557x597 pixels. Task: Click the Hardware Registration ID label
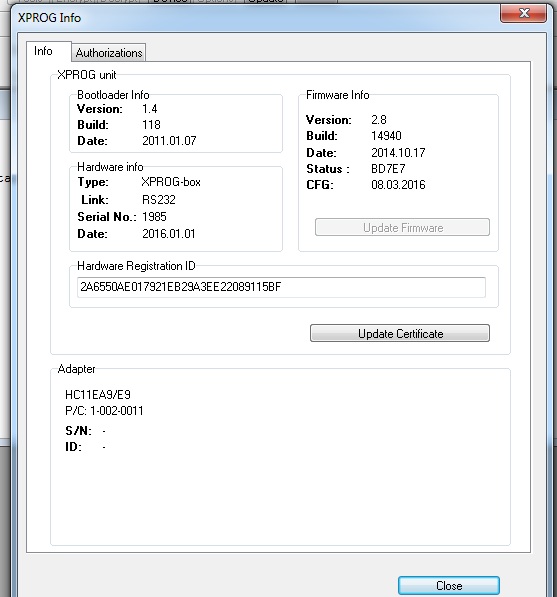136,266
